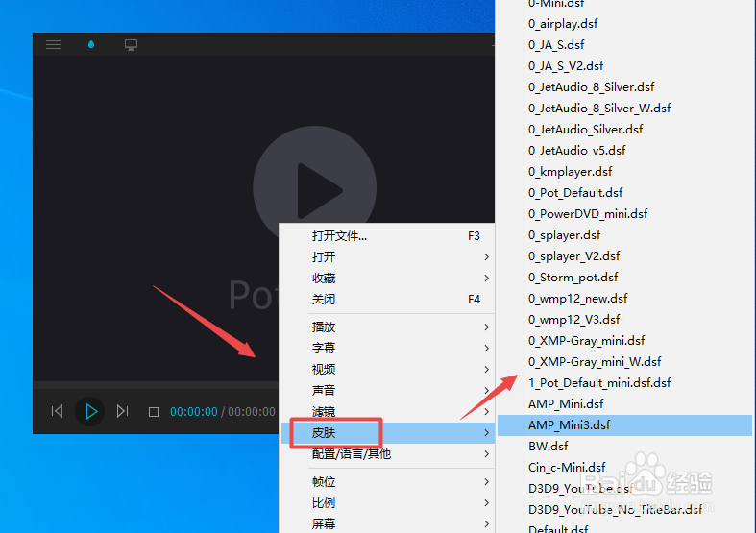Open the 滤镜 submenu
This screenshot has height=533, width=756.
point(387,412)
